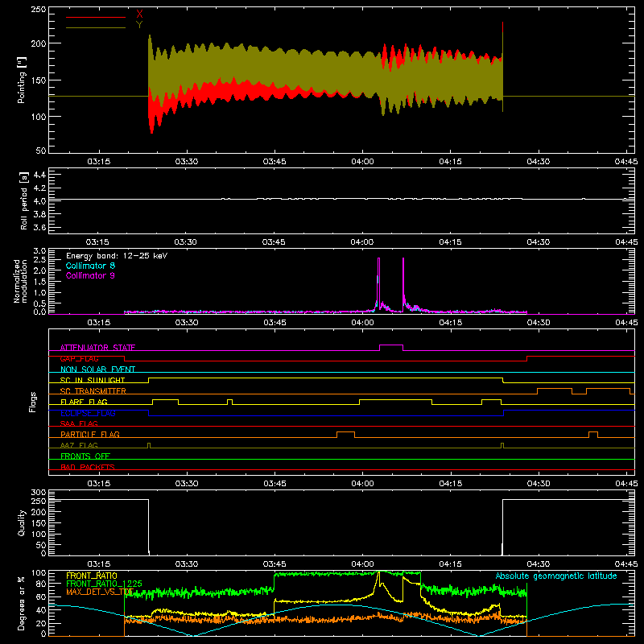Select the green FRONT_RATIO_1225 legend entry

coord(104,584)
